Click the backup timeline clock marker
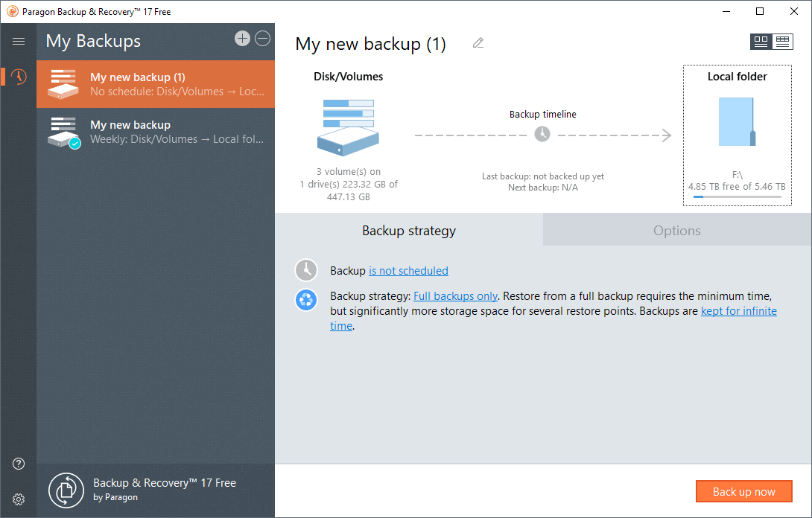Screen dimensions: 812x518 click(x=542, y=134)
